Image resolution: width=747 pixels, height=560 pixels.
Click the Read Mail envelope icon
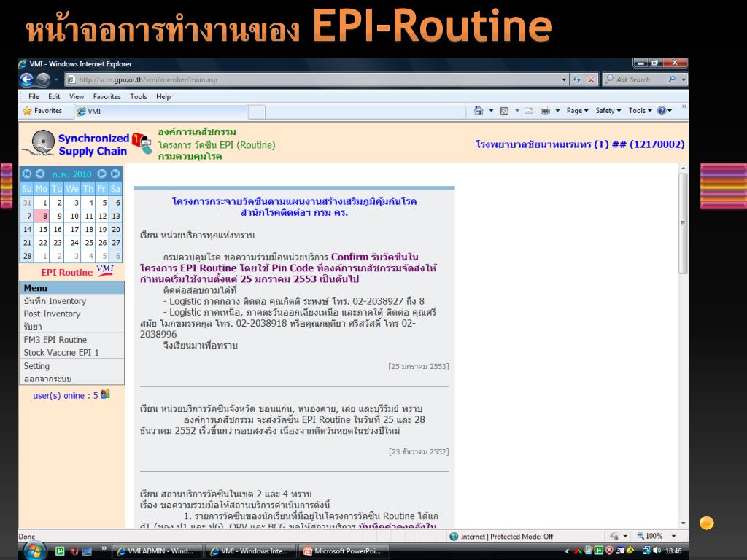[529, 111]
